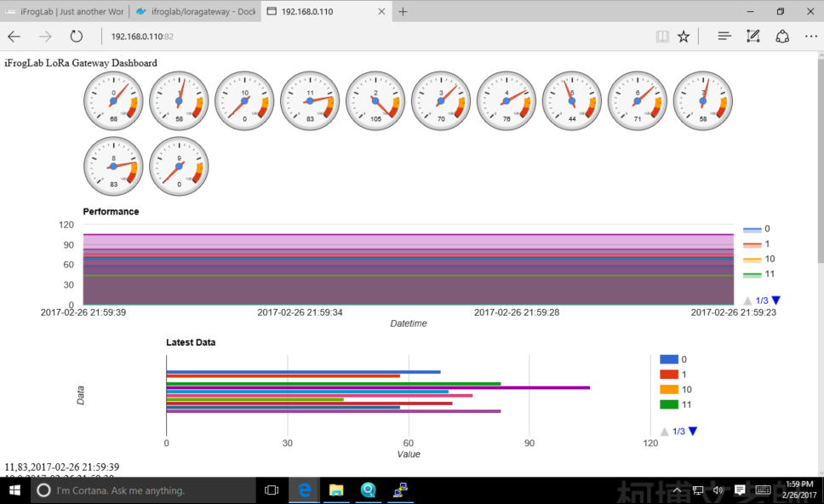Previous legend page arrow in Performance chart

pyautogui.click(x=747, y=300)
